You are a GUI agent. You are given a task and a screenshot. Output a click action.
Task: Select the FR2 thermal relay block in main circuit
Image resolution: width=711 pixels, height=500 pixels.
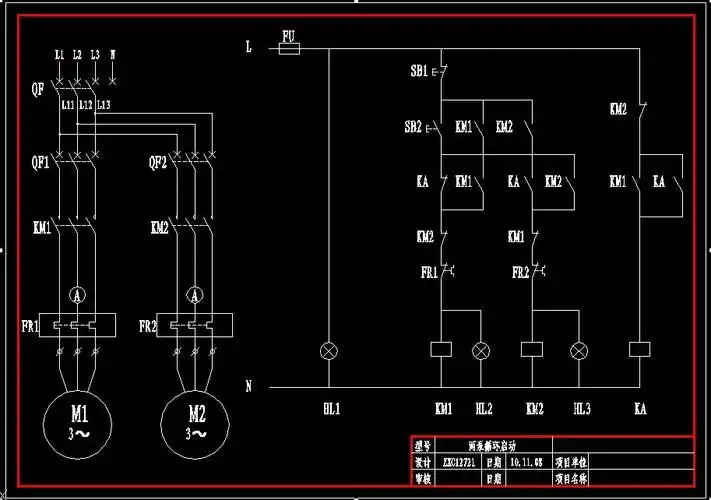tap(196, 325)
